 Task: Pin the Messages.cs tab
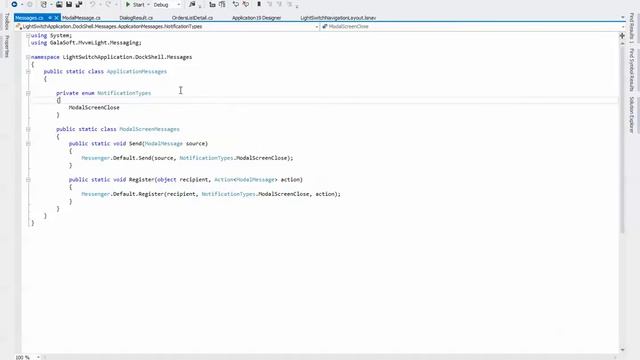tap(50, 18)
